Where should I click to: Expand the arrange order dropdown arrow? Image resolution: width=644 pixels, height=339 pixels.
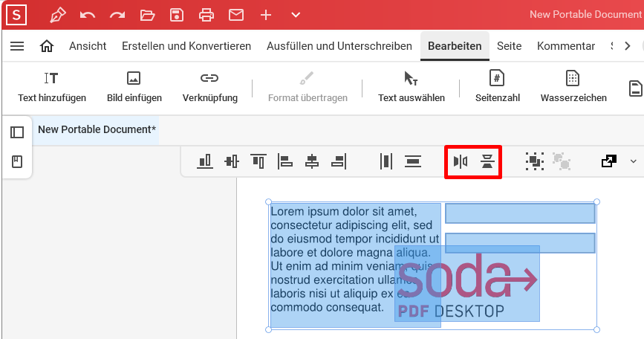tap(634, 161)
